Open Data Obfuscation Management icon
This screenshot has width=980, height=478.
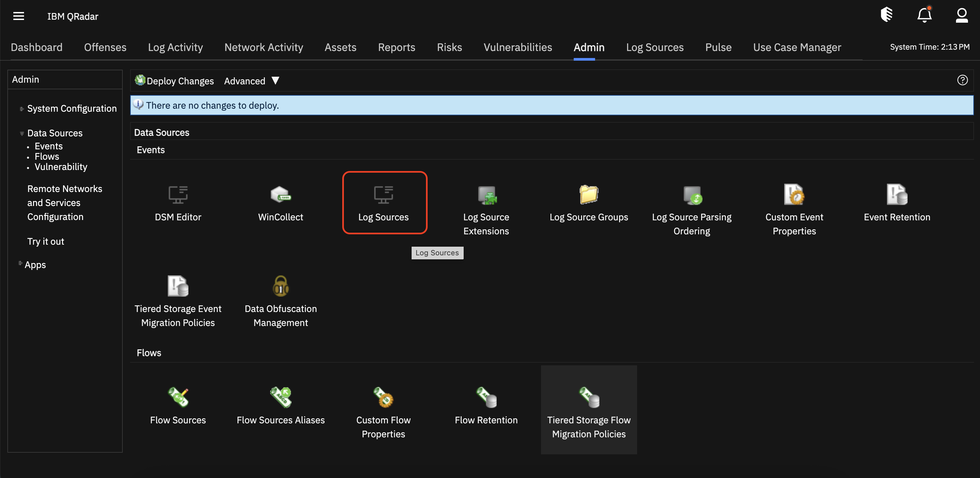point(281,286)
